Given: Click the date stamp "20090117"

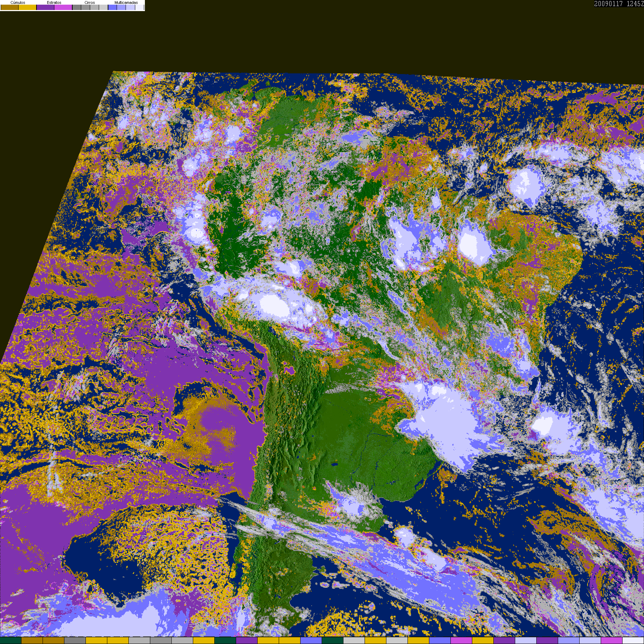Looking at the screenshot, I should tap(609, 4).
